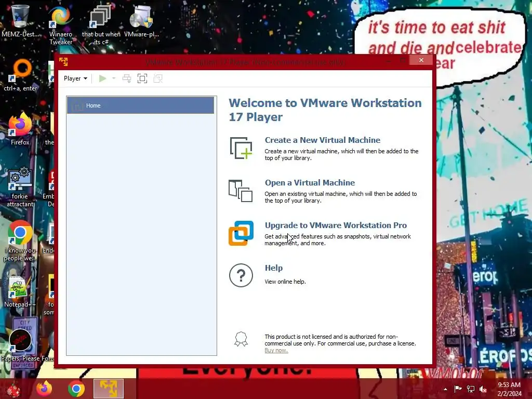Image resolution: width=532 pixels, height=399 pixels.
Task: Click 'View online help.' text
Action: tap(285, 282)
